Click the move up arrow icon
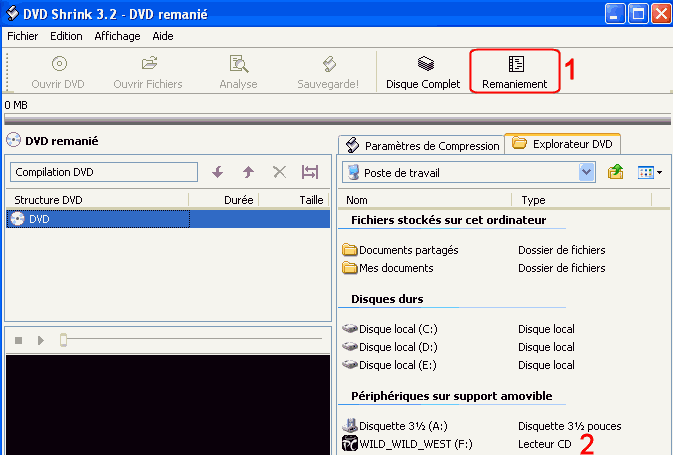Viewport: 673px width, 455px height. click(x=248, y=172)
